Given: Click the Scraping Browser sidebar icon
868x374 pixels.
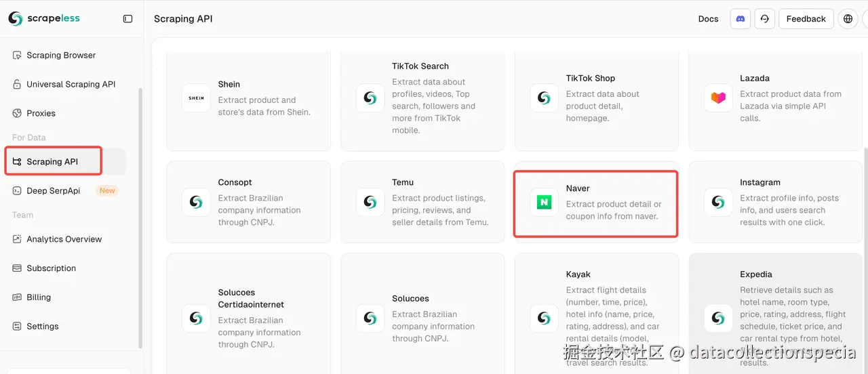Looking at the screenshot, I should [x=17, y=55].
